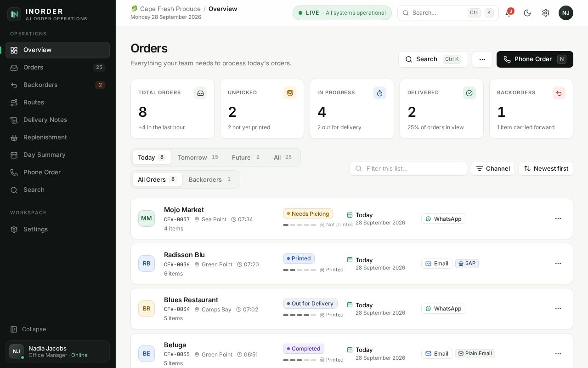The width and height of the screenshot is (588, 368).
Task: Open Delivery Notes in the sidebar
Action: [x=57, y=120]
